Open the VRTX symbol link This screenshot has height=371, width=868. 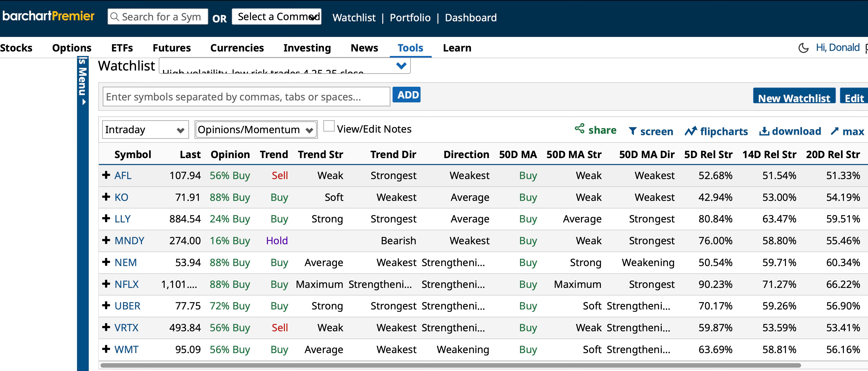(126, 328)
